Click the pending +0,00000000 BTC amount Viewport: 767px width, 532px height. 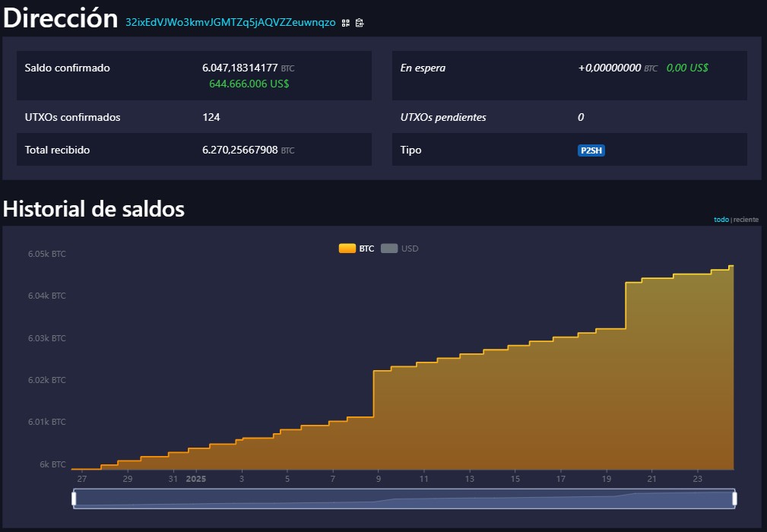pyautogui.click(x=610, y=68)
